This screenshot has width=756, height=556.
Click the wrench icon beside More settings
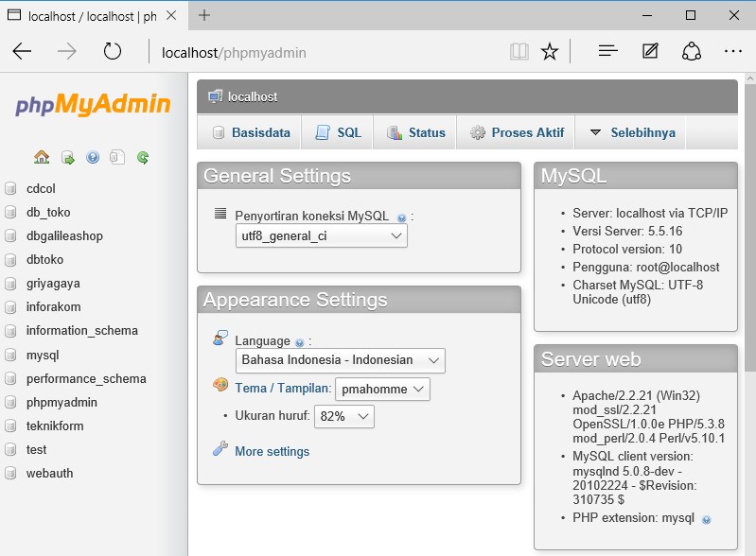coord(220,448)
